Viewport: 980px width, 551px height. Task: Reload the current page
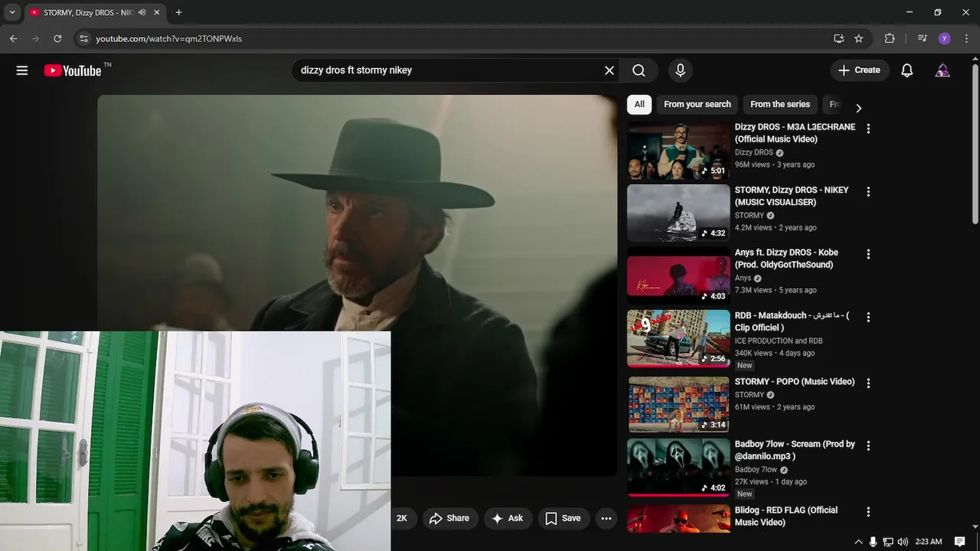57,38
